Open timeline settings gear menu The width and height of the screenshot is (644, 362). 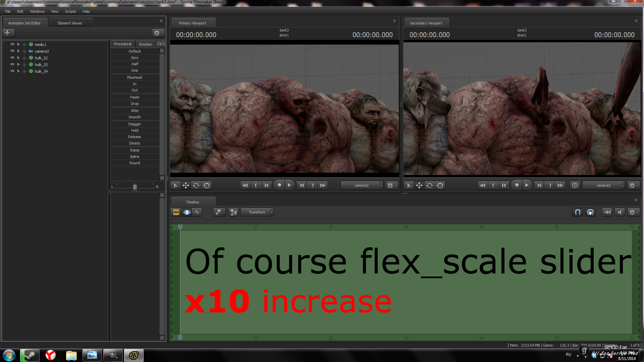point(633,212)
